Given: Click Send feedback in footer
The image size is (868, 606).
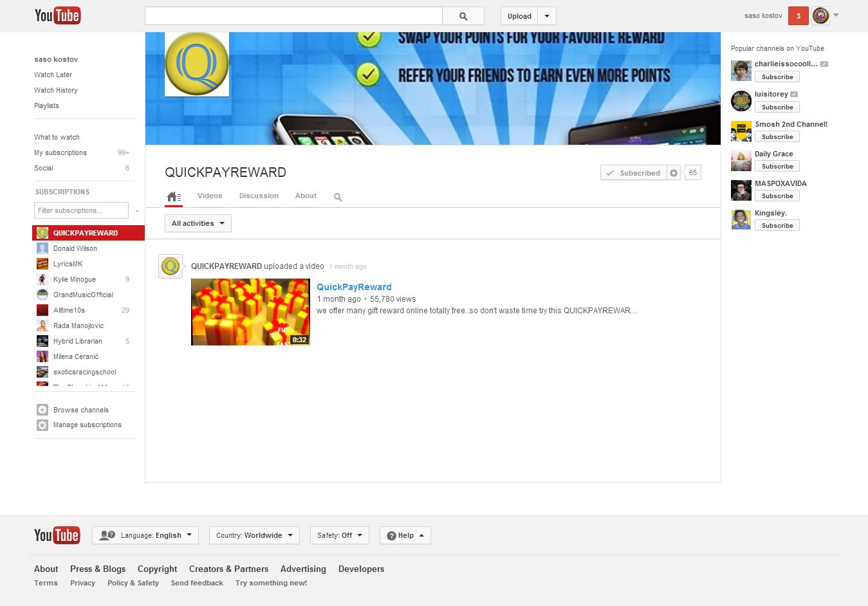Looking at the screenshot, I should point(197,583).
